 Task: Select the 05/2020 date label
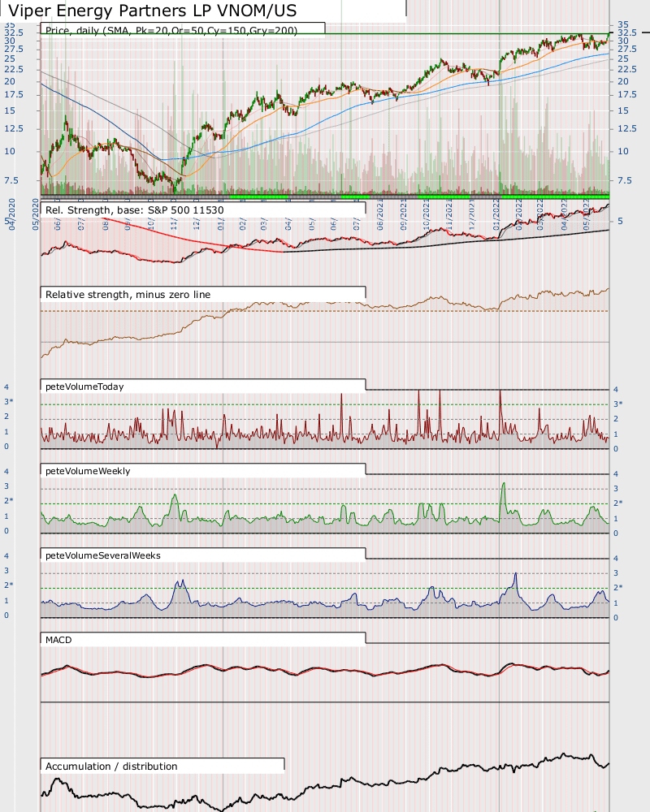click(36, 214)
